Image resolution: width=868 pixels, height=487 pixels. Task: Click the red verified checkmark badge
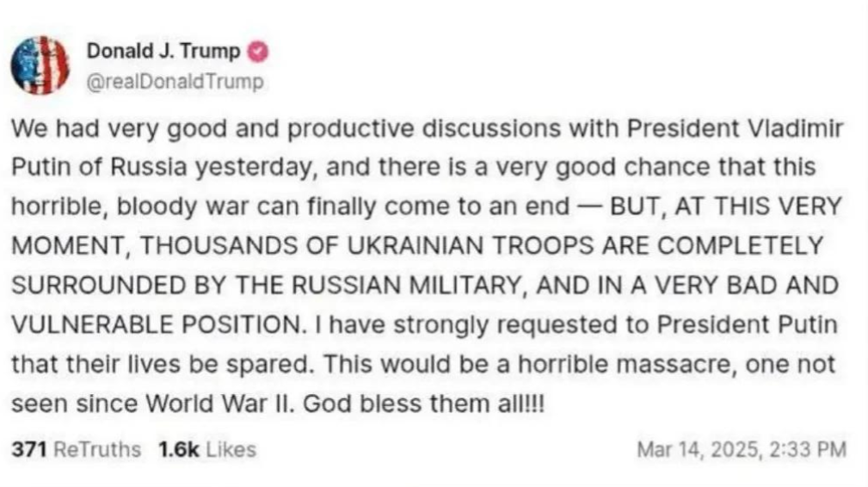pos(258,52)
